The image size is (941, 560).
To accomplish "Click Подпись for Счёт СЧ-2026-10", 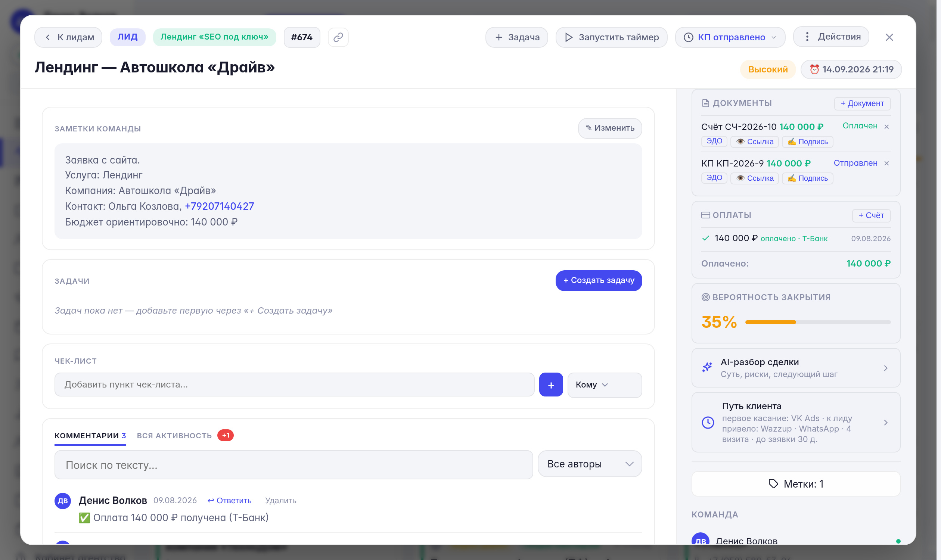I will point(807,141).
